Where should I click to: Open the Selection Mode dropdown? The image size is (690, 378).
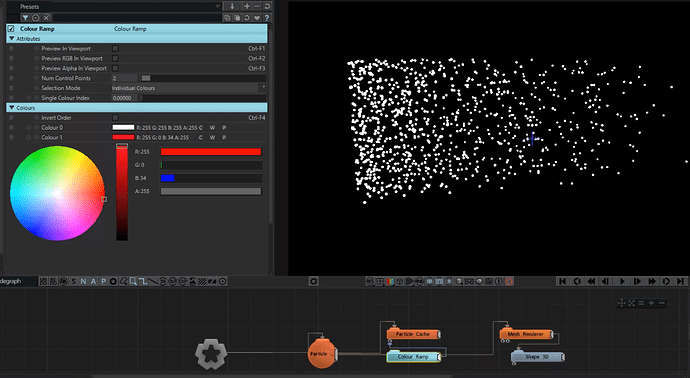(189, 88)
